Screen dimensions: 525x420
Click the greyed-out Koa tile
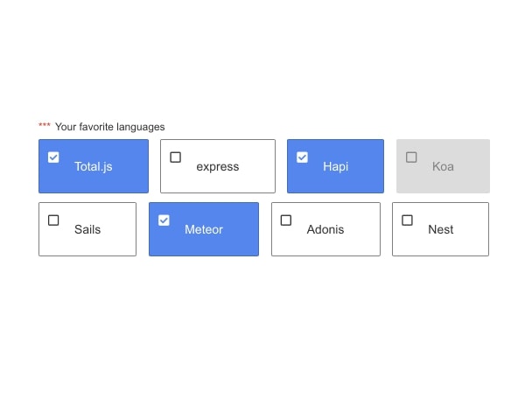443,166
